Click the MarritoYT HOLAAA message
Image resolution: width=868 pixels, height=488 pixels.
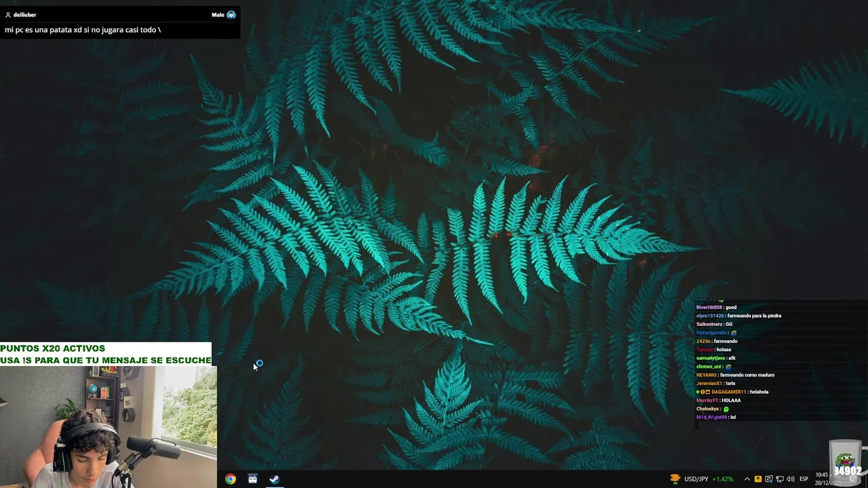coord(718,401)
